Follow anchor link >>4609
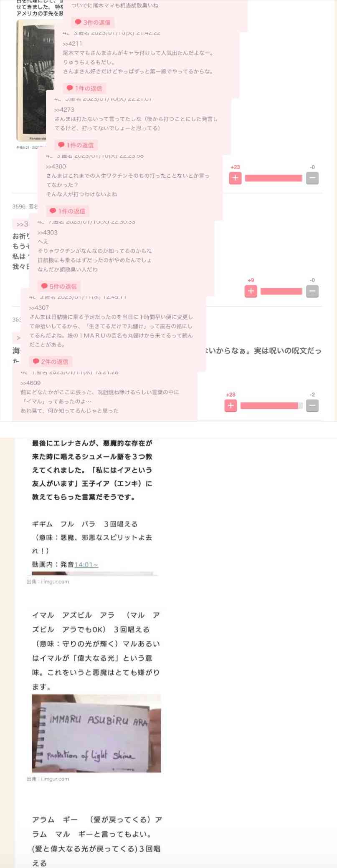 (x=30, y=383)
